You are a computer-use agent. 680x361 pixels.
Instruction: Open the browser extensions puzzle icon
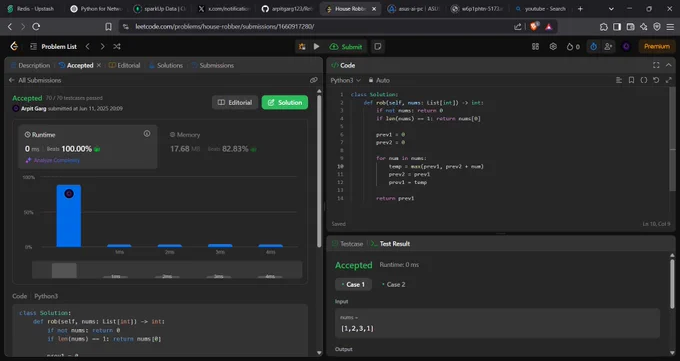tap(604, 26)
